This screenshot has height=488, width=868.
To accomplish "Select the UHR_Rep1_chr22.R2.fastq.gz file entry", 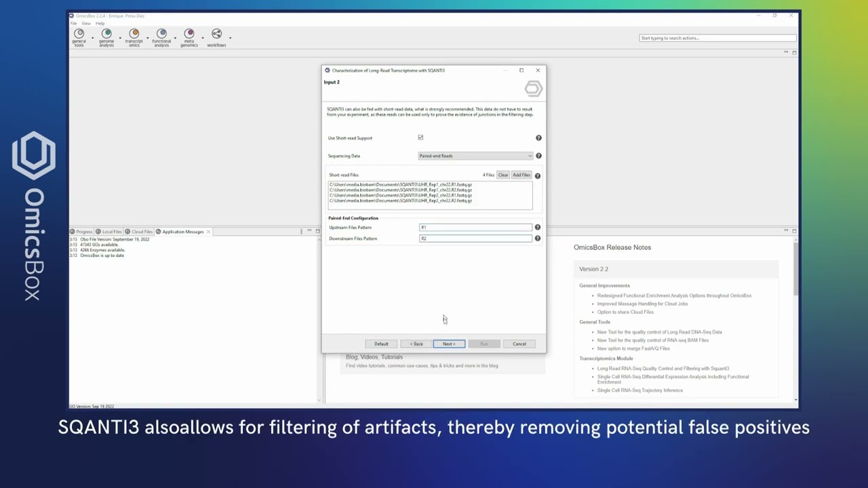I will [401, 190].
